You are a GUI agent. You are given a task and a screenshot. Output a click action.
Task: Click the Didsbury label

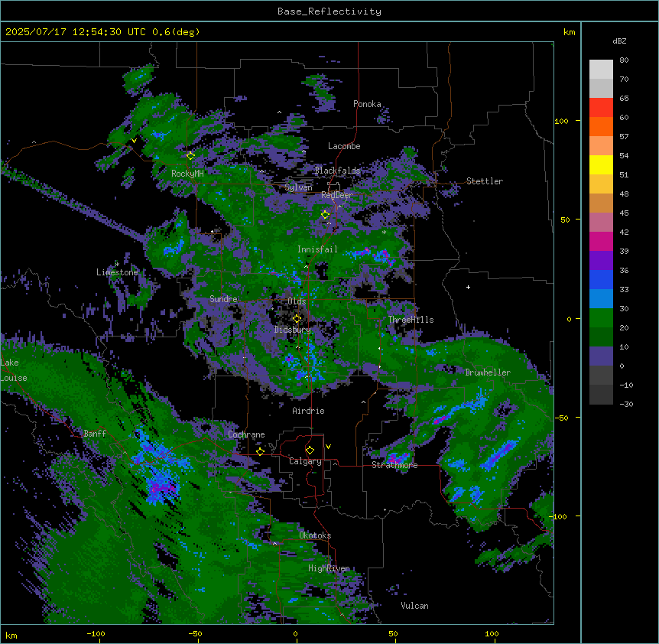tap(293, 330)
